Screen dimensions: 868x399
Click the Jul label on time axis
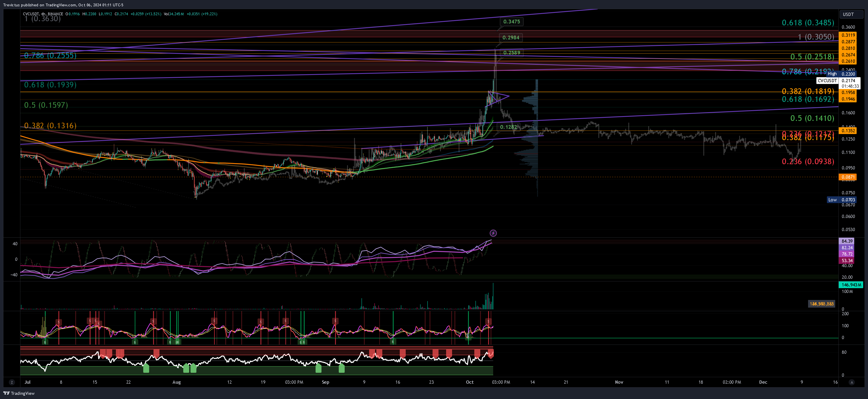[x=28, y=382]
